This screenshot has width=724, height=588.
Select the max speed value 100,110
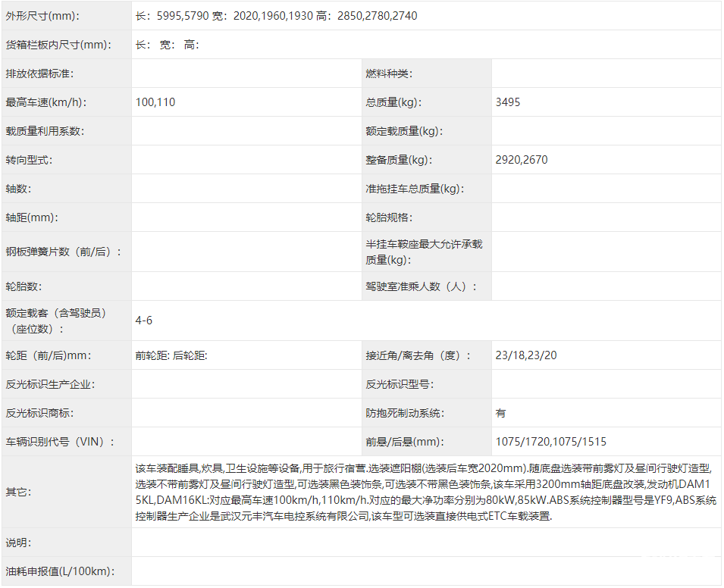[155, 102]
